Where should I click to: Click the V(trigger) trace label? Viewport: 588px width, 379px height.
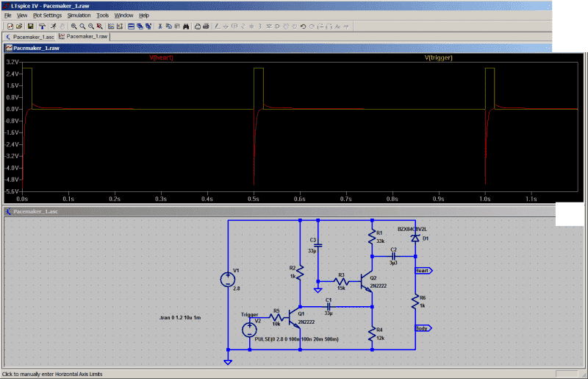[438, 57]
